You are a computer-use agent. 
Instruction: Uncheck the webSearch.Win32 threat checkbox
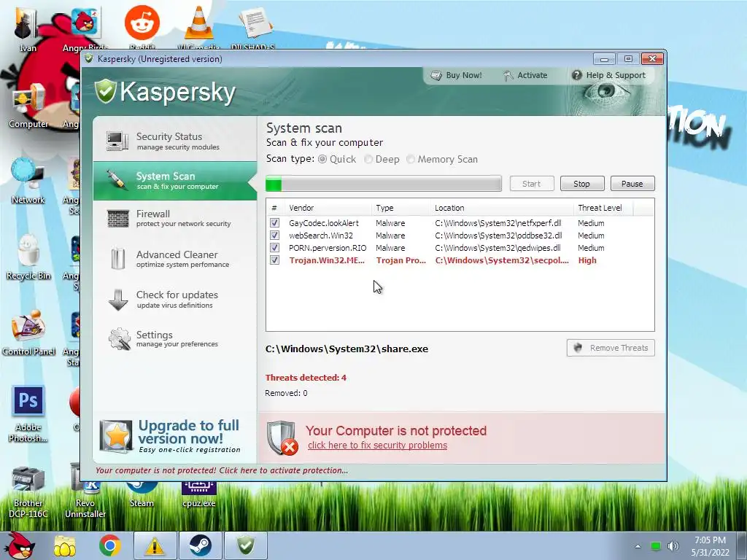[274, 236]
